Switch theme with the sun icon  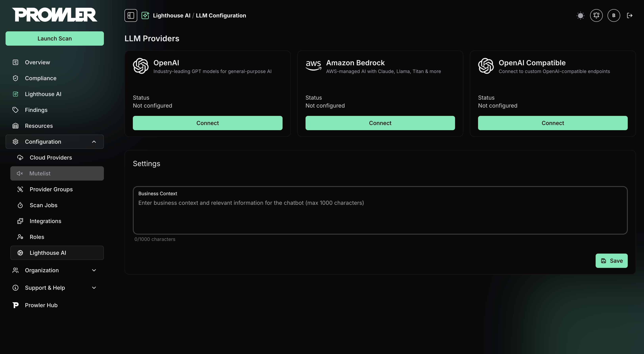point(581,15)
